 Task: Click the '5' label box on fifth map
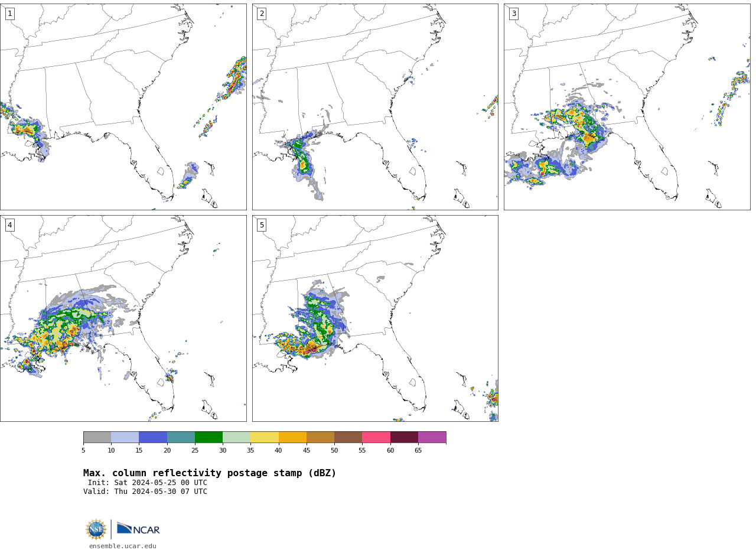click(x=262, y=225)
